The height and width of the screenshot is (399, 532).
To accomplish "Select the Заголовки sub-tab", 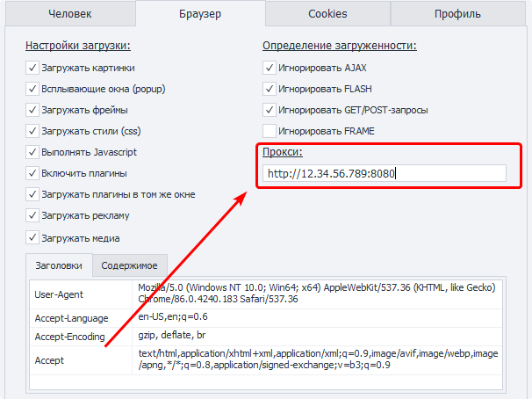I will point(59,265).
